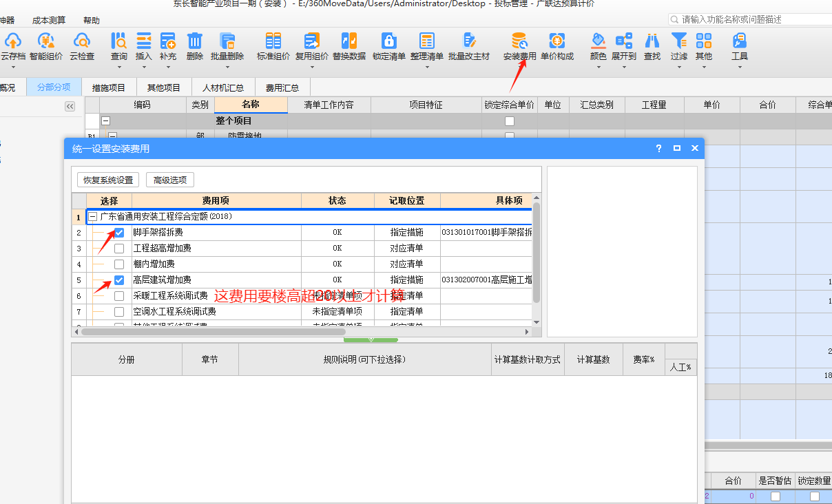Click the green splitter handle below fee list
Image resolution: width=832 pixels, height=504 pixels.
pyautogui.click(x=371, y=339)
